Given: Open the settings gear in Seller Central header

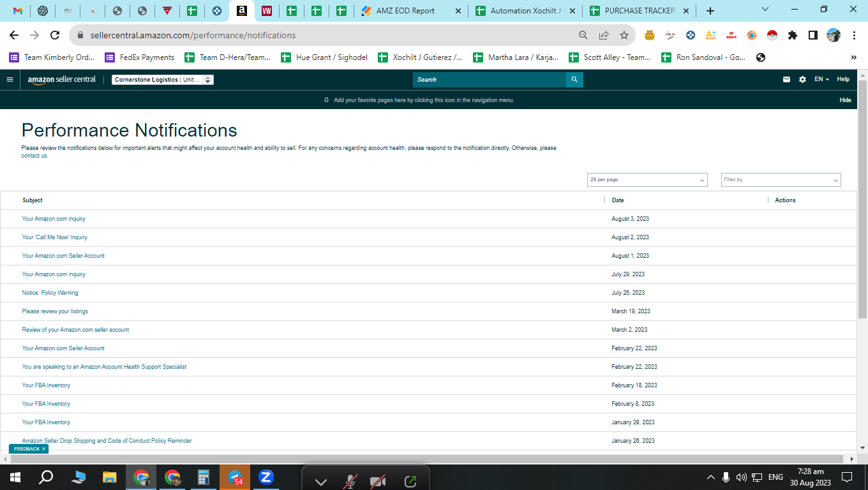Looking at the screenshot, I should point(802,80).
